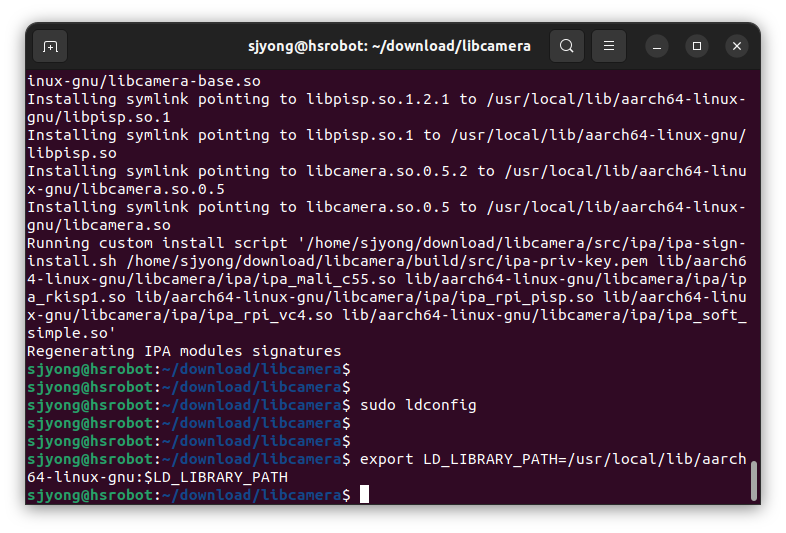This screenshot has height=533, width=786.
Task: Open the hamburger main menu
Action: (x=609, y=46)
